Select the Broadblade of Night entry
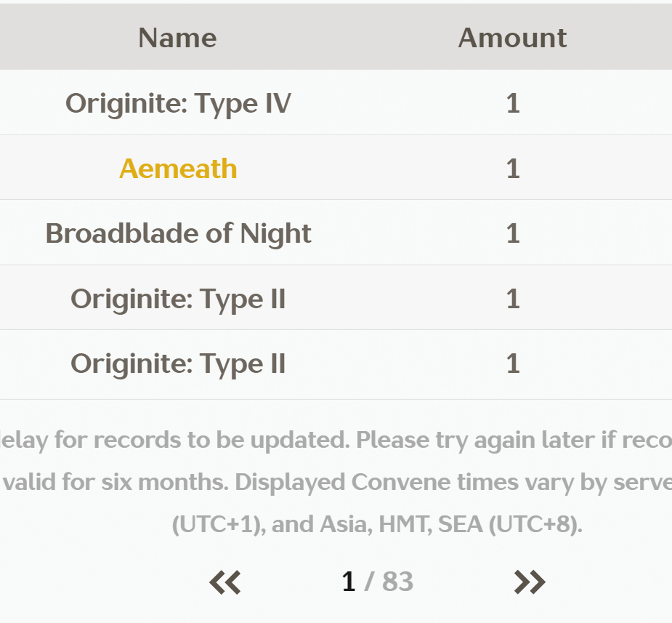Viewport: 672px width, 623px height. (178, 233)
